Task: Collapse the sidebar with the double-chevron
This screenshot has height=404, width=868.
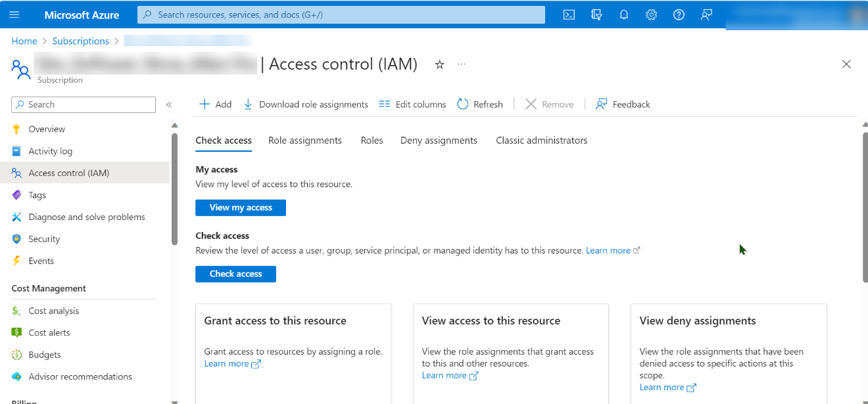Action: (169, 104)
